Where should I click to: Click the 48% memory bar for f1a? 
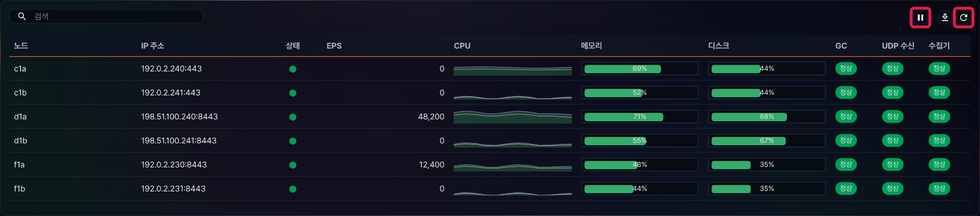[639, 165]
